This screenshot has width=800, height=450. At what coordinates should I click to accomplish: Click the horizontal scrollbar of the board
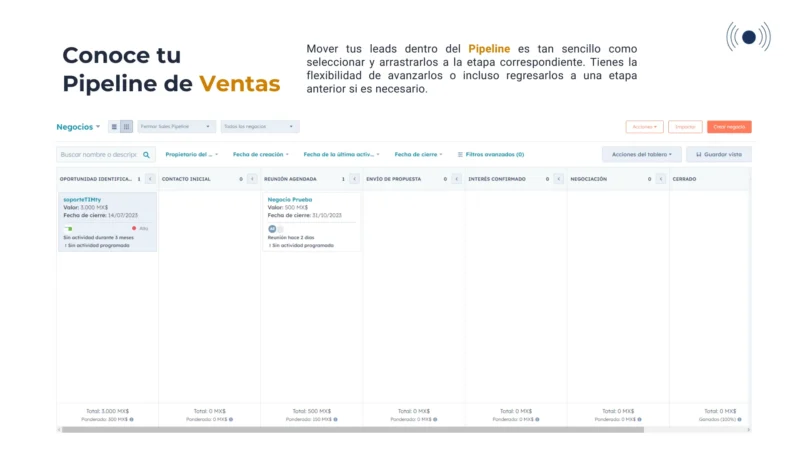[x=353, y=430]
